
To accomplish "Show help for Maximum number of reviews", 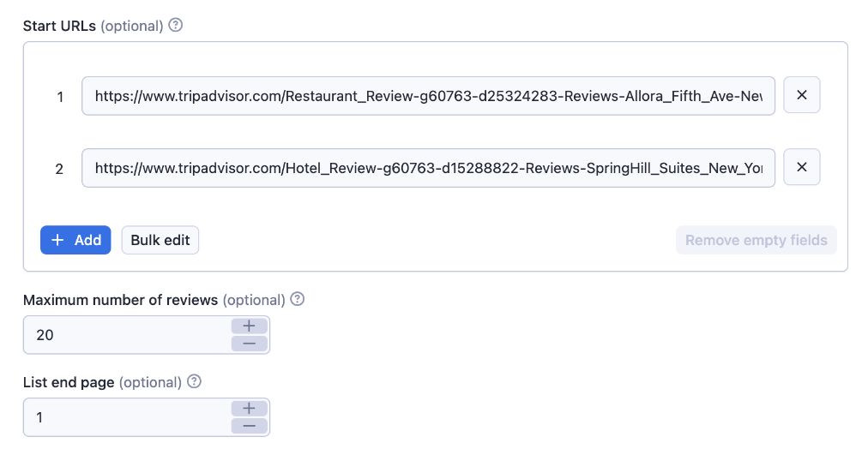I will 298,300.
